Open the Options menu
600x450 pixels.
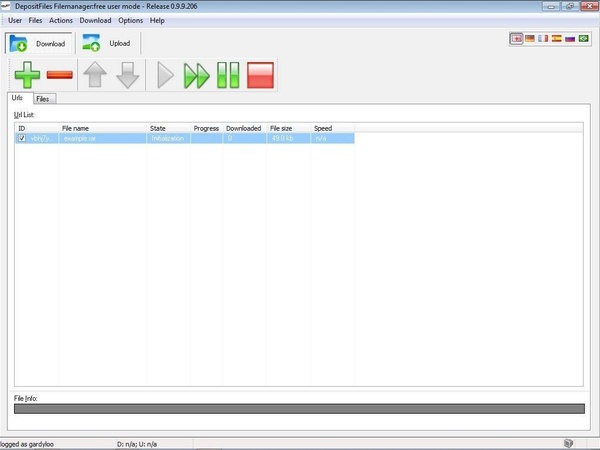(x=130, y=21)
